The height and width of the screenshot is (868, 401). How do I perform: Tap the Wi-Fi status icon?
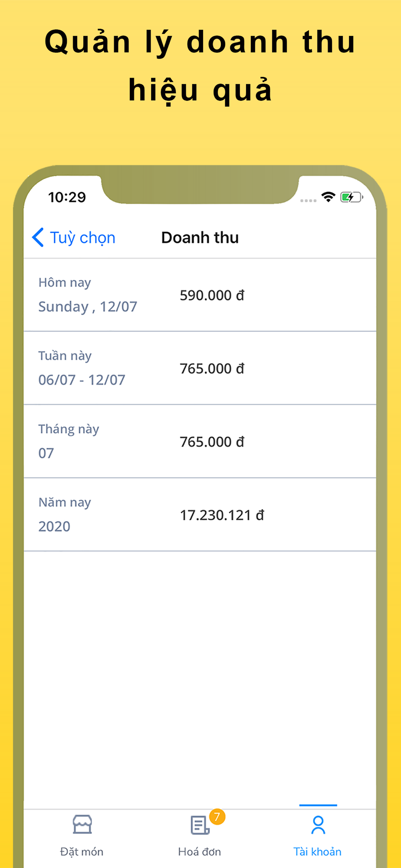329,197
